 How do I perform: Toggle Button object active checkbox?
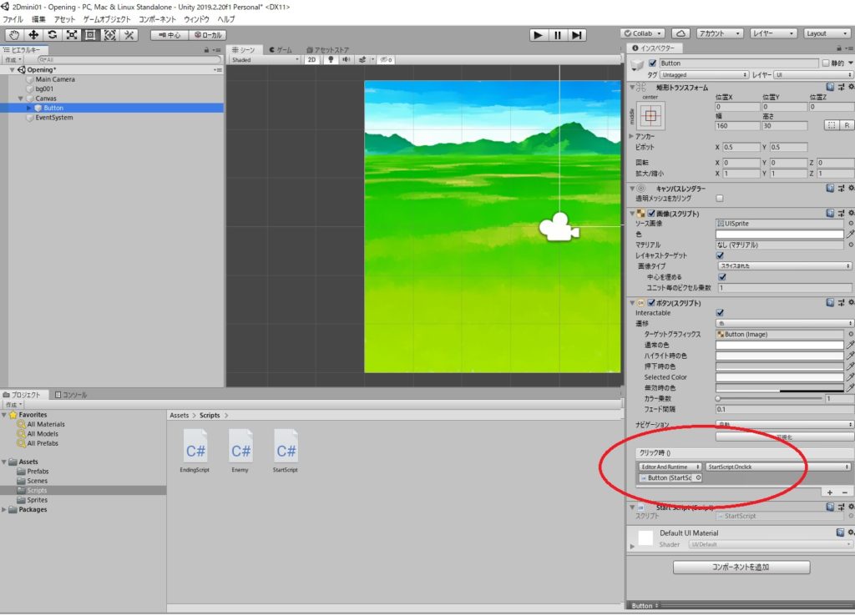pyautogui.click(x=652, y=63)
